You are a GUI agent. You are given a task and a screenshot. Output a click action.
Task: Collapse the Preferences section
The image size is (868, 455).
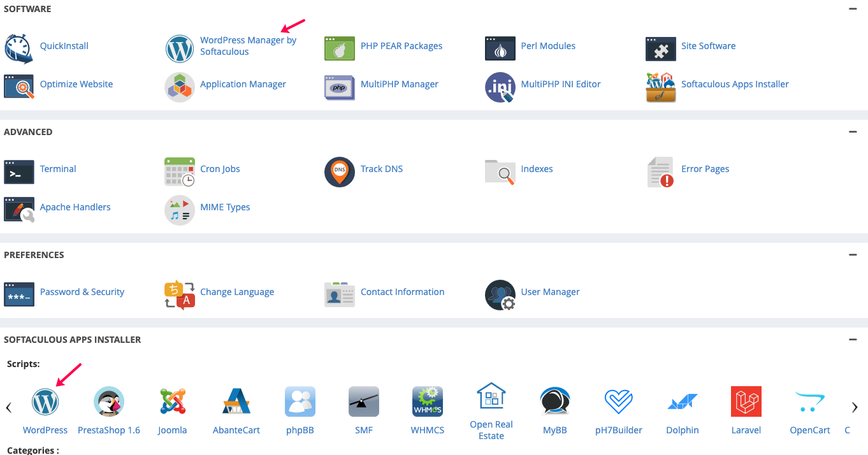coord(852,255)
